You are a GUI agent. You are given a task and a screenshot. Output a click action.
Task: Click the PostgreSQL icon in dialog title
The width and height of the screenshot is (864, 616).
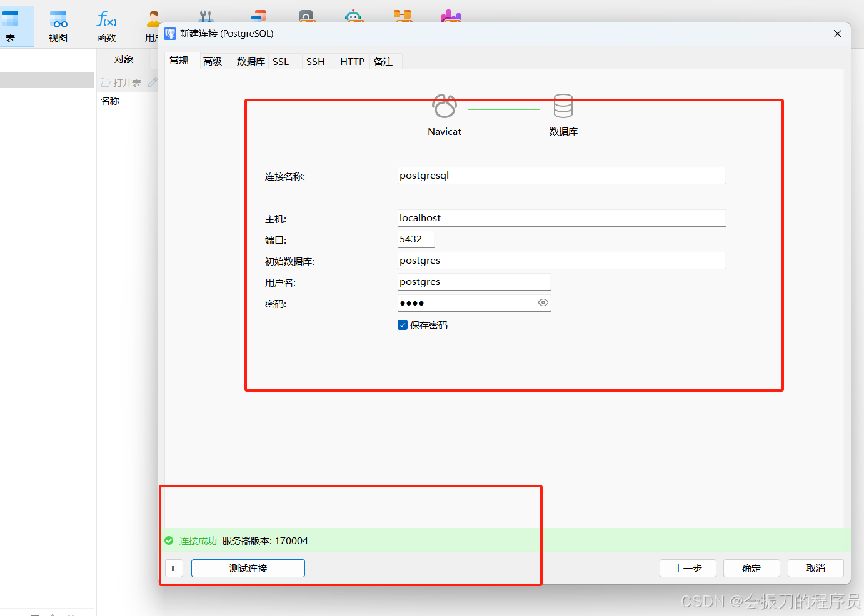tap(169, 33)
